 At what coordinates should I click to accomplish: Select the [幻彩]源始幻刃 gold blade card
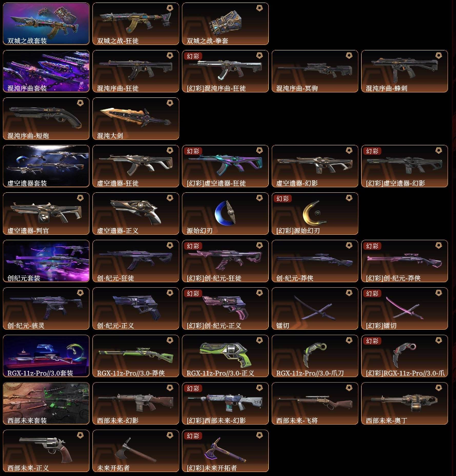(x=315, y=213)
